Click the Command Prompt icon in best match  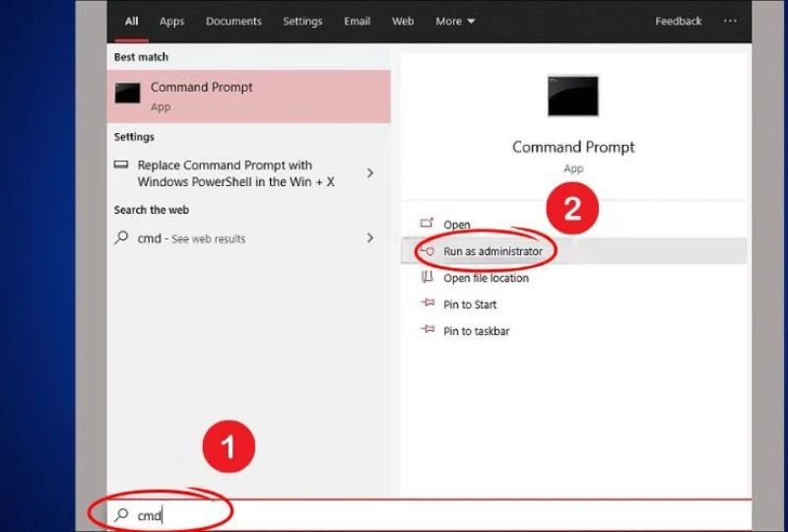[x=128, y=94]
